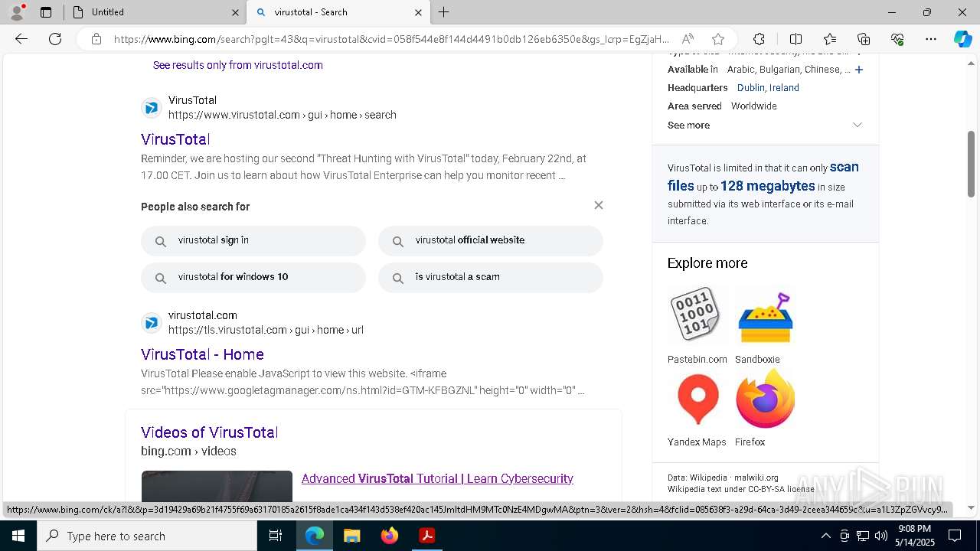Go back to previous page
The image size is (980, 551).
coord(21,39)
